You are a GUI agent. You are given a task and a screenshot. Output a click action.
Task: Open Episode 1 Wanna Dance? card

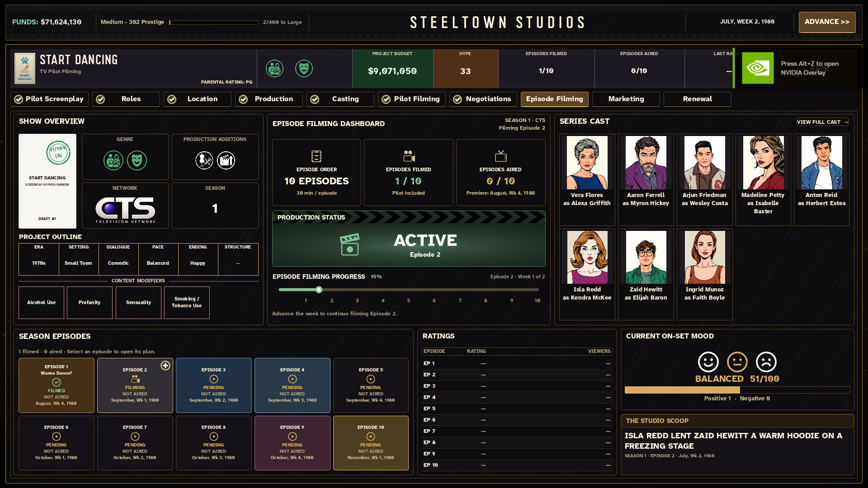click(57, 385)
